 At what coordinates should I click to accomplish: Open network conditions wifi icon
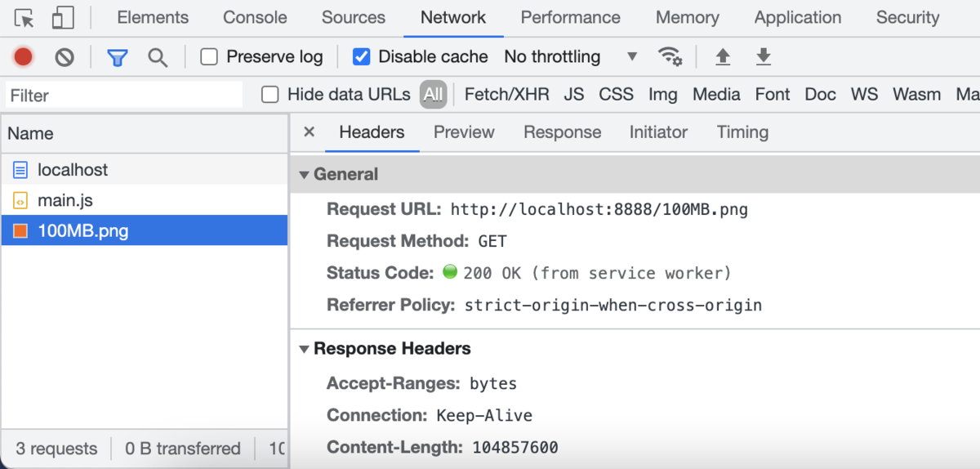pyautogui.click(x=670, y=56)
